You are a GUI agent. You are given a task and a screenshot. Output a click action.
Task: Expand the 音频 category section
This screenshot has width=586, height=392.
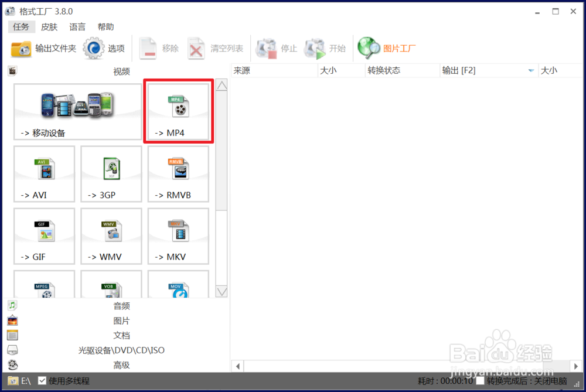pos(121,305)
